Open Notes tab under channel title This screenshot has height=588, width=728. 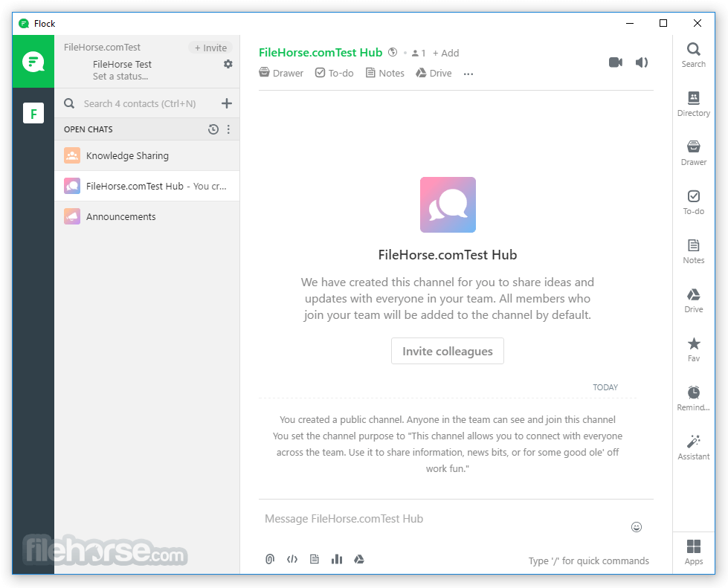[x=385, y=74]
